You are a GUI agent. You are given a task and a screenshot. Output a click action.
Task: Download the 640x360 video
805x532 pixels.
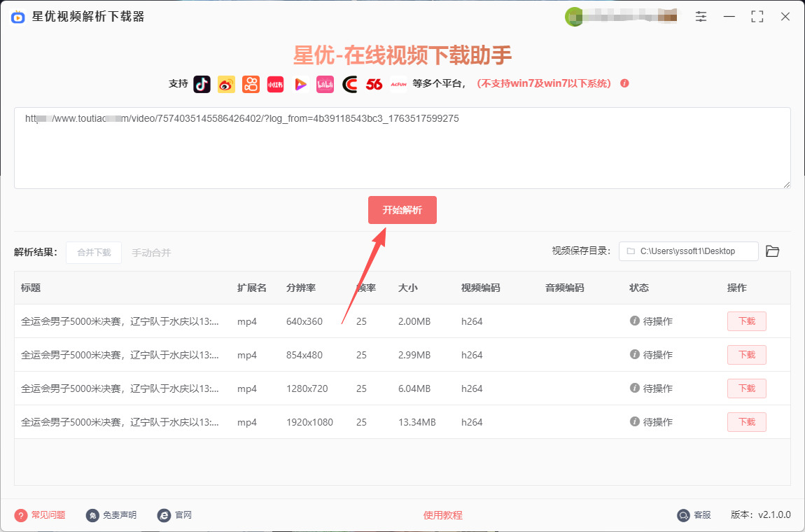coord(746,321)
